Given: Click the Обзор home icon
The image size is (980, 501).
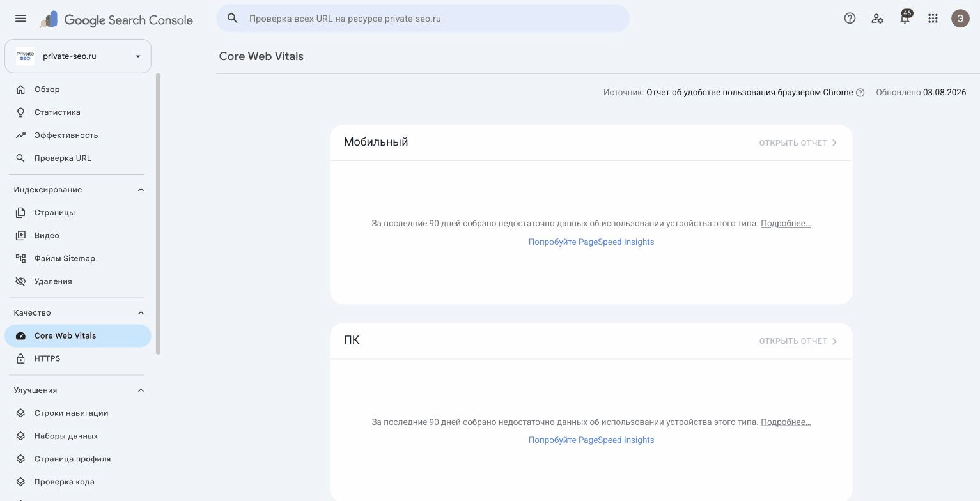Looking at the screenshot, I should (x=20, y=89).
